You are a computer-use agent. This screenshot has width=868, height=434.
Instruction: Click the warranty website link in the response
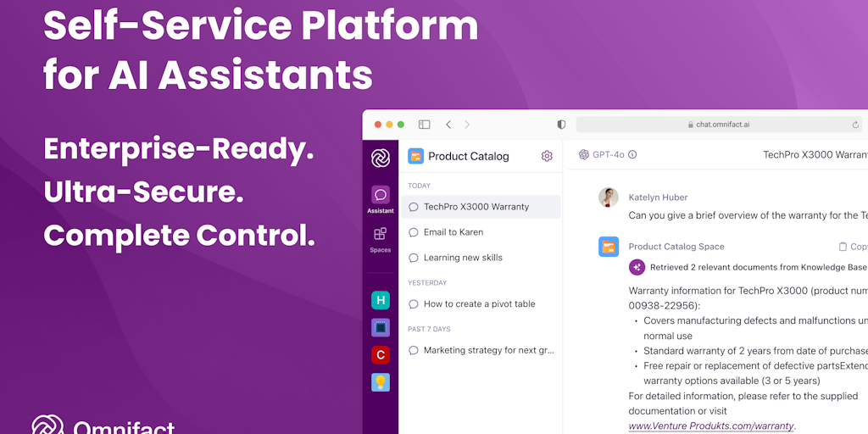click(x=711, y=426)
